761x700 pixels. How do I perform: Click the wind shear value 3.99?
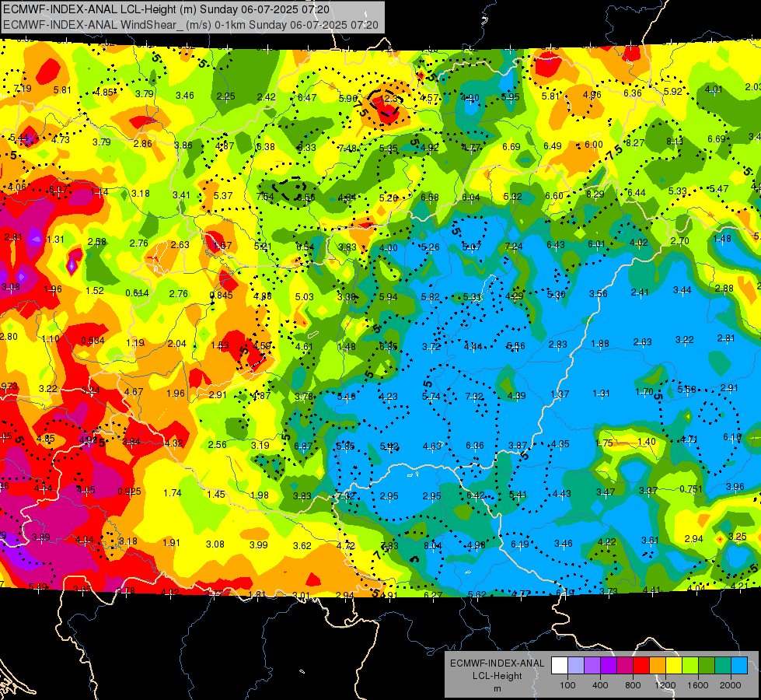[259, 545]
